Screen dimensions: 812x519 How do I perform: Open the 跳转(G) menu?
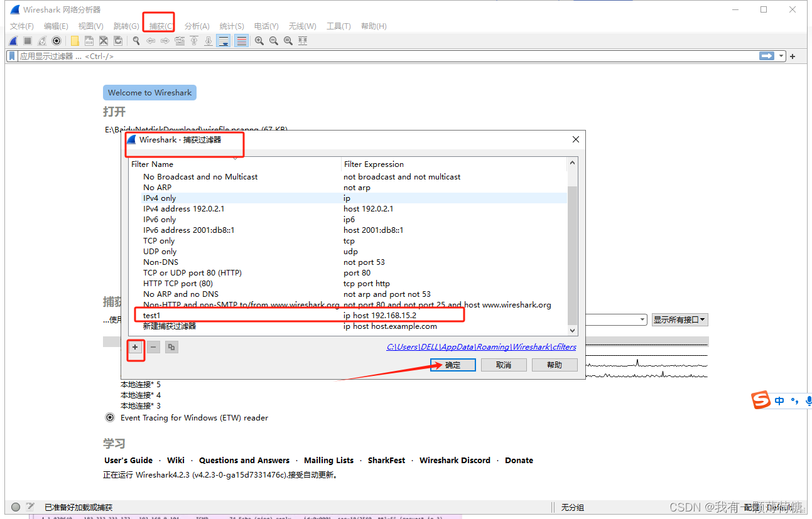point(126,26)
